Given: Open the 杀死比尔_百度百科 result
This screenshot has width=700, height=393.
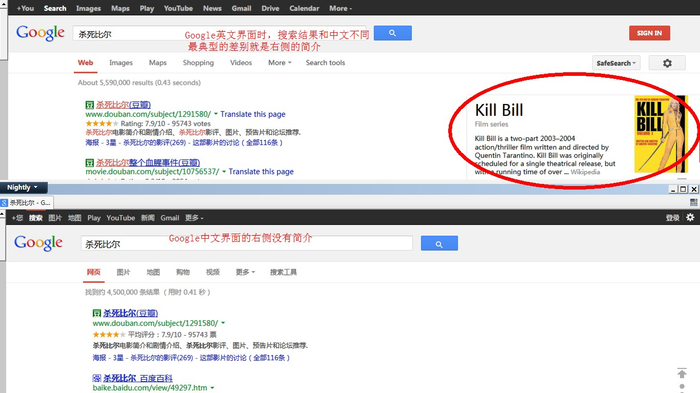Looking at the screenshot, I should tap(138, 378).
